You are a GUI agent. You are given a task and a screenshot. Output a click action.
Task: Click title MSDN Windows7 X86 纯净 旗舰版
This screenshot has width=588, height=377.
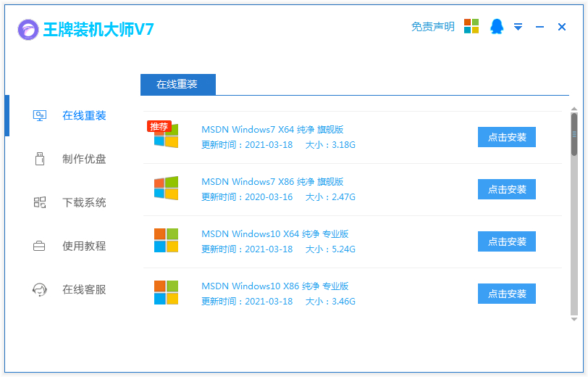click(x=272, y=182)
